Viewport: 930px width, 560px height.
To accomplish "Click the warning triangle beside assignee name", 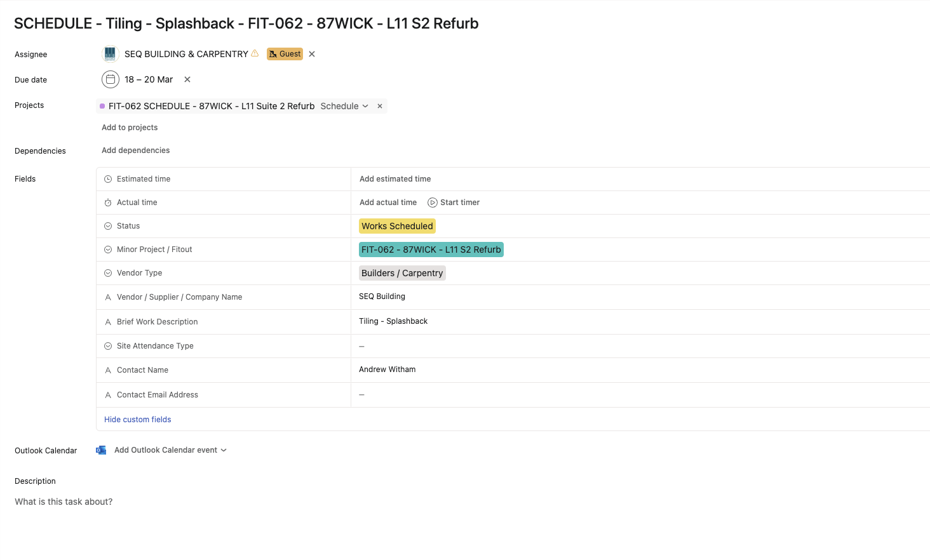I will [255, 53].
